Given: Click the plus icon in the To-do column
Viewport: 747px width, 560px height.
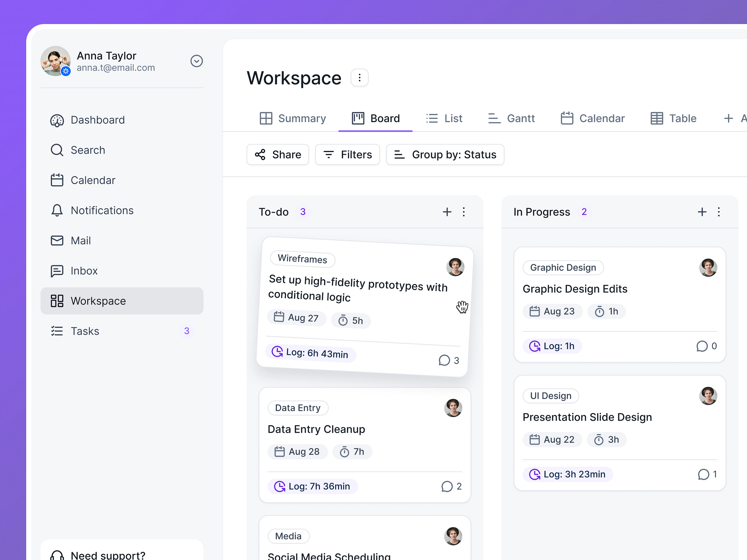Looking at the screenshot, I should 447,212.
